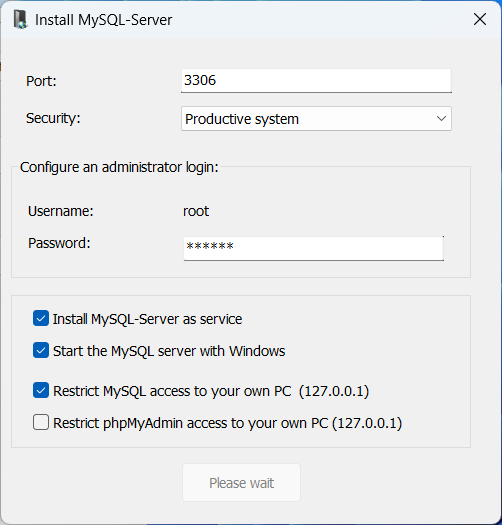Open the Security dropdown set to Productive system
The height and width of the screenshot is (525, 502).
(x=316, y=119)
